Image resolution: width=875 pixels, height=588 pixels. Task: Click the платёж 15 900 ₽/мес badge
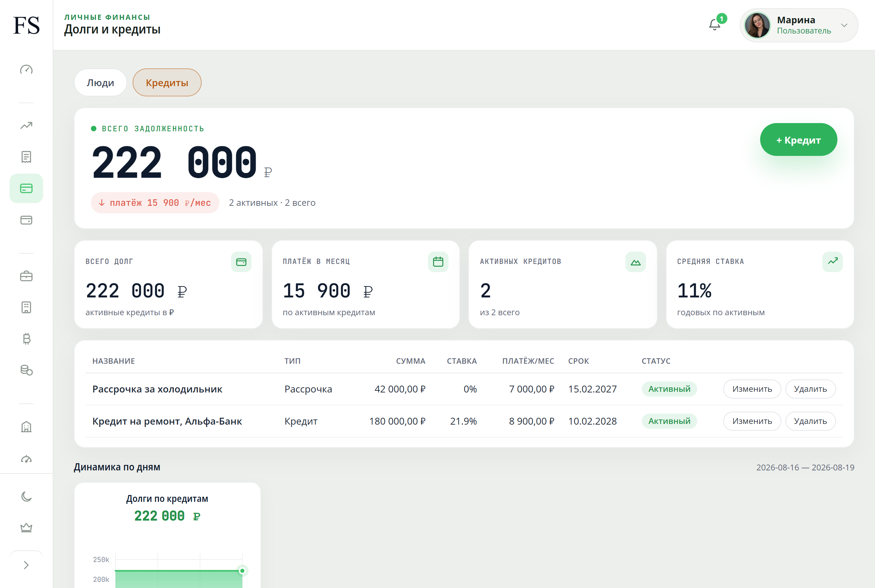[x=155, y=203]
